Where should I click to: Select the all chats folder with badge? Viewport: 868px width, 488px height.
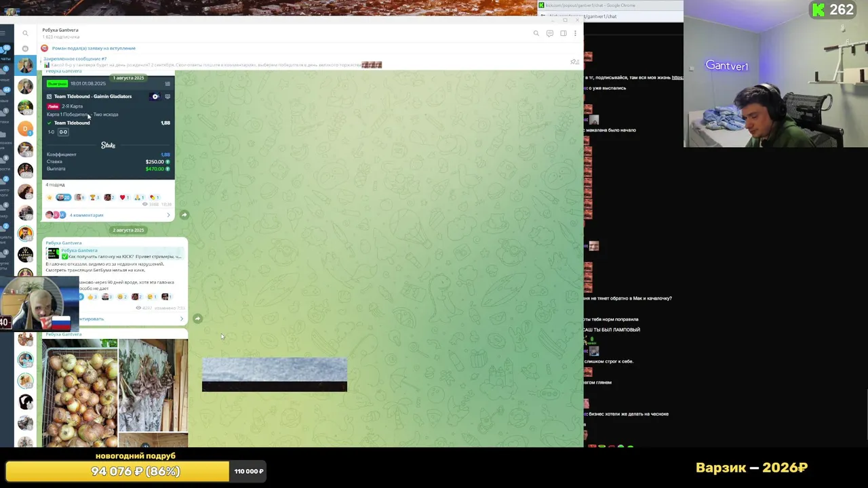(5, 52)
